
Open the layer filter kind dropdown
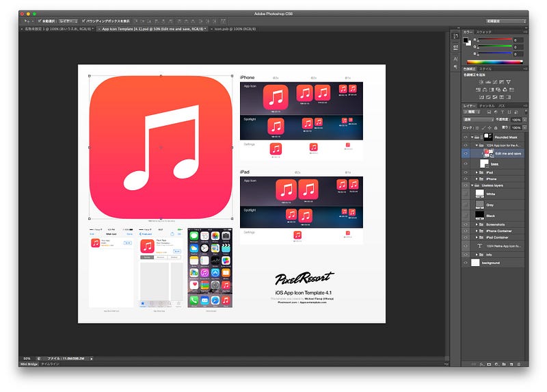[472, 112]
